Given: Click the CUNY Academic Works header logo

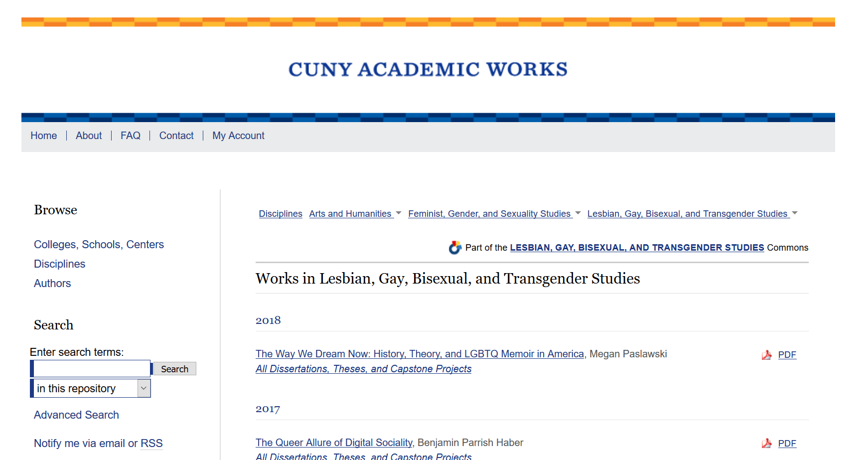Looking at the screenshot, I should (x=428, y=69).
